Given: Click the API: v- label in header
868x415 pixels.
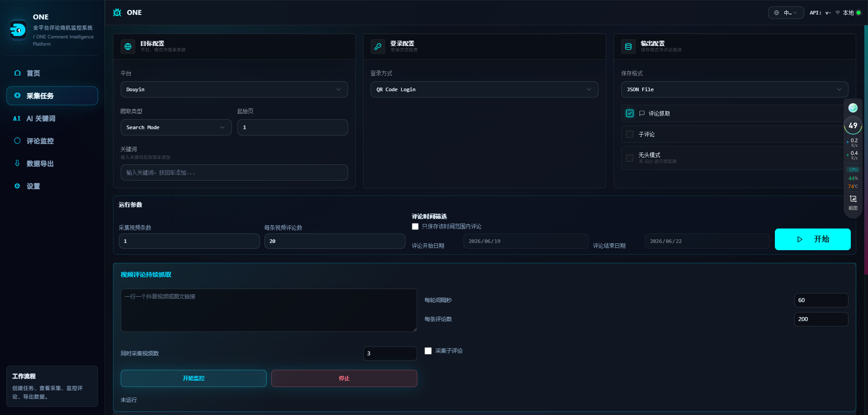Looking at the screenshot, I should coord(820,13).
